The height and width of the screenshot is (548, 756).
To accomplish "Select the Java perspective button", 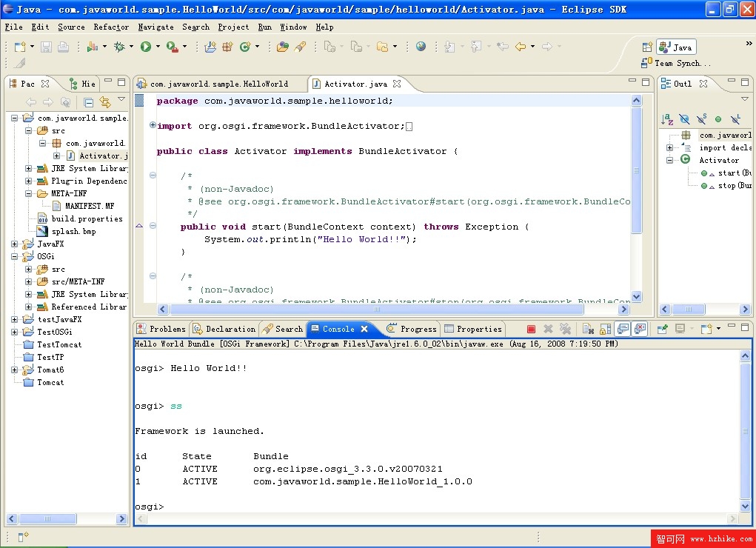I will [676, 47].
